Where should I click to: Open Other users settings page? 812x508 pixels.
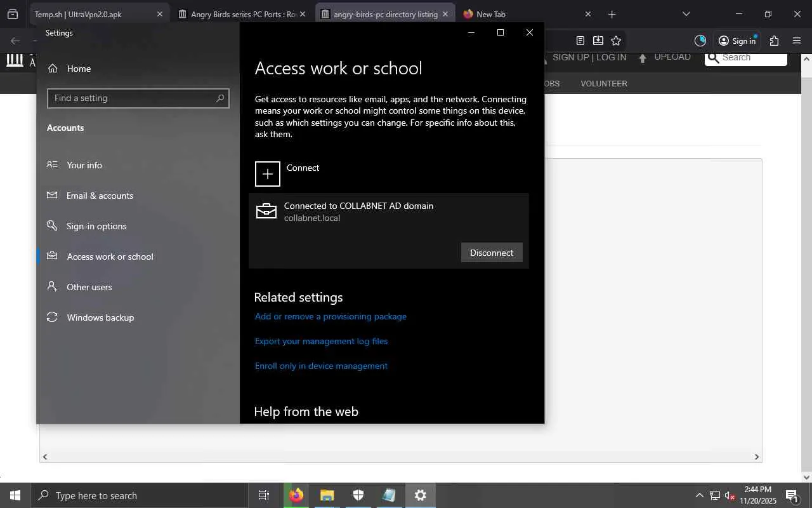(x=138, y=287)
